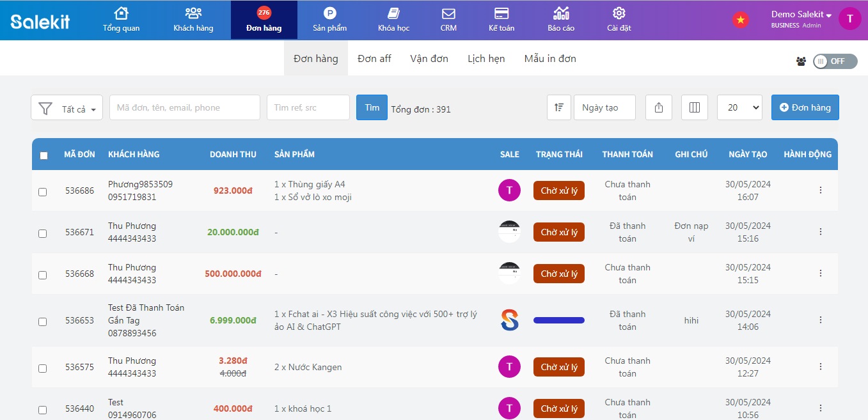The image size is (868, 420).
Task: Expand Demo Salekit account menu
Action: (801, 15)
